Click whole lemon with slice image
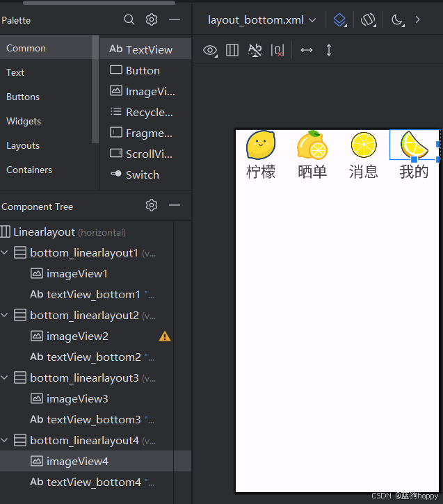The width and height of the screenshot is (443, 504). point(312,145)
